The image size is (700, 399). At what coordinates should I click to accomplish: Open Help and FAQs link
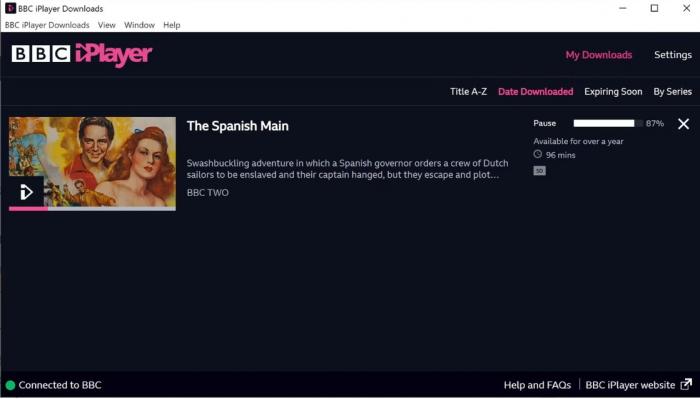pyautogui.click(x=537, y=385)
